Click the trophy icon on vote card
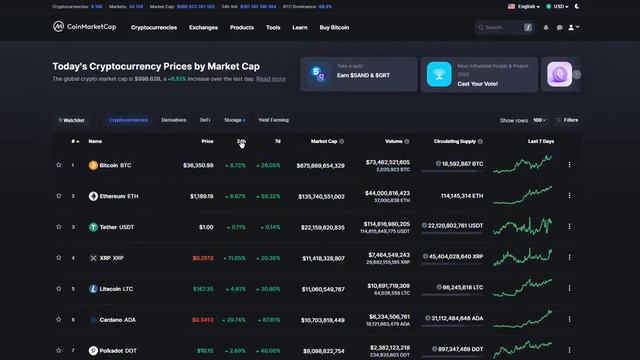The width and height of the screenshot is (640, 360). [439, 74]
